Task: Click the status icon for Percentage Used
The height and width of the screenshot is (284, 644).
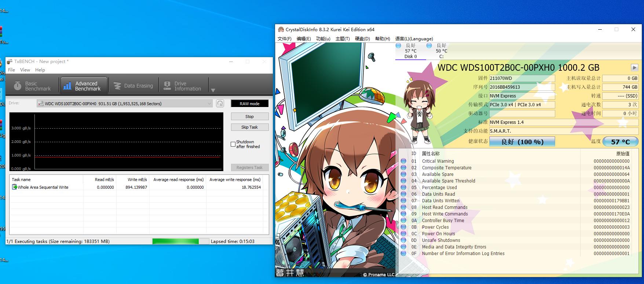Action: point(403,188)
